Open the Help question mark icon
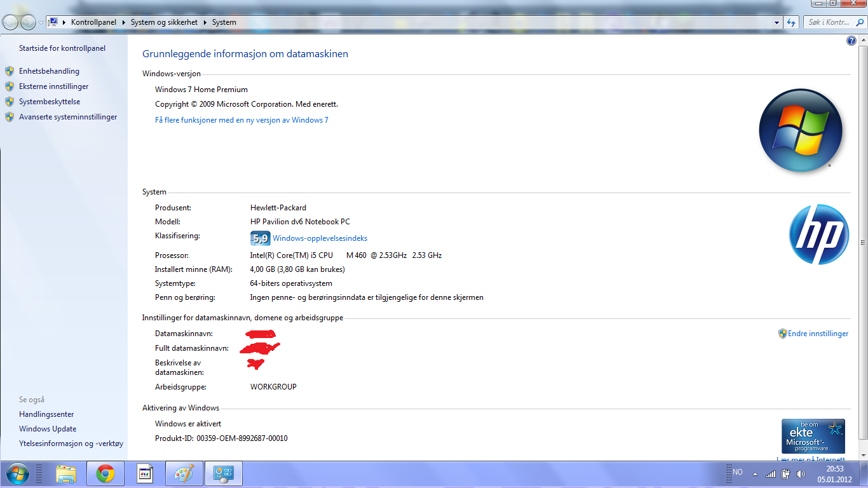The width and height of the screenshot is (868, 488). (x=851, y=41)
